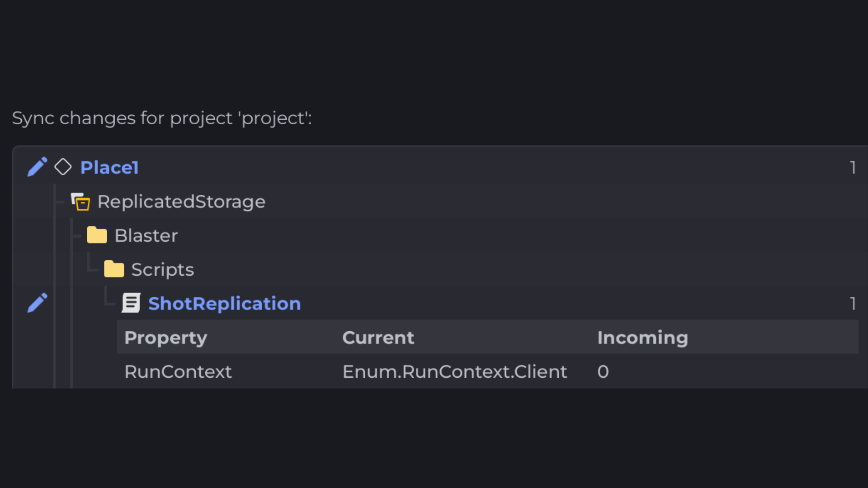This screenshot has height=488, width=868.
Task: Click the Incoming column header
Action: (642, 338)
